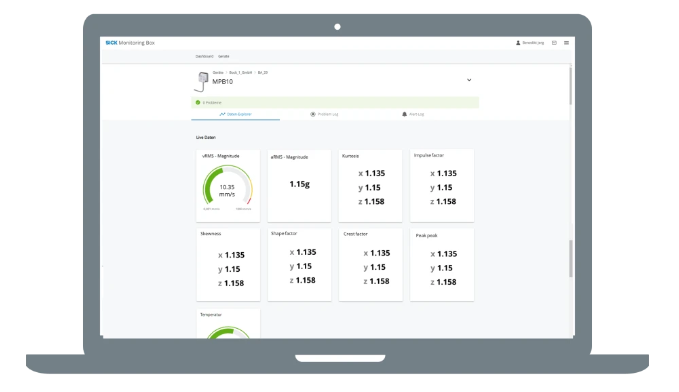Viewport: 679px width, 392px height.
Task: Click the MPB10 sensor device image
Action: [201, 82]
